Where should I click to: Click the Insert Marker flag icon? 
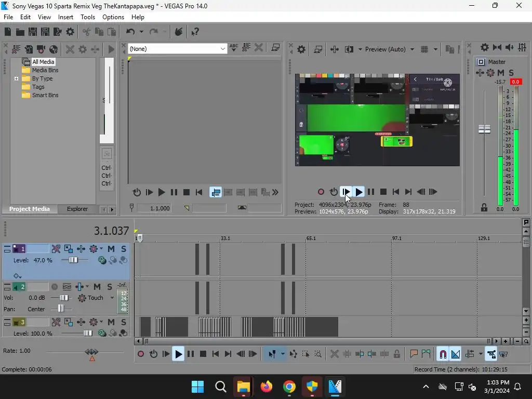pos(414,354)
